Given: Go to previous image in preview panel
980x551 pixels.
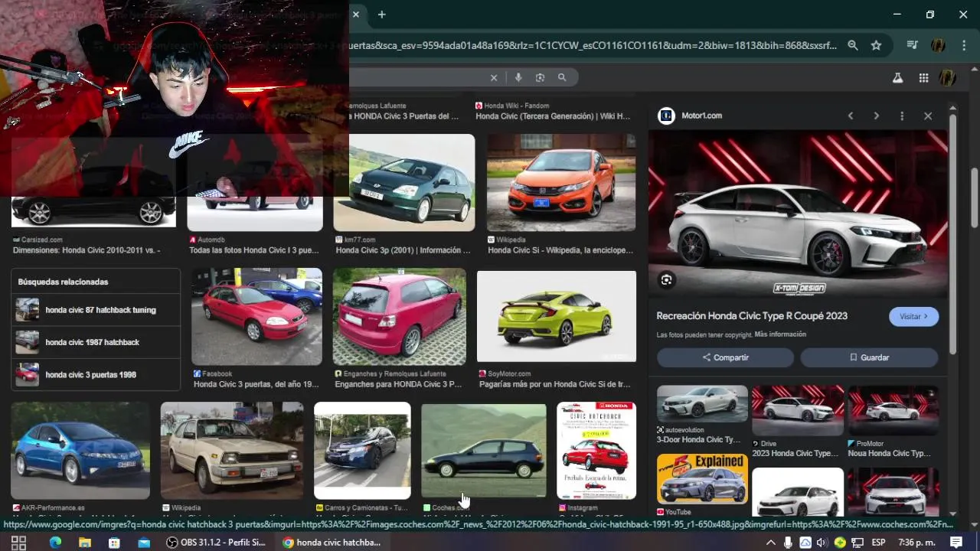Looking at the screenshot, I should click(x=850, y=116).
